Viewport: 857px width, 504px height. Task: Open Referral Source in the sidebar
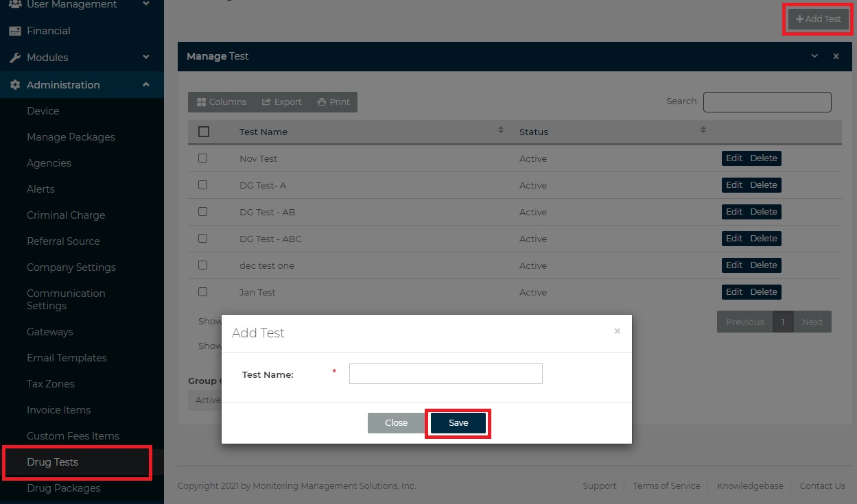pos(63,241)
